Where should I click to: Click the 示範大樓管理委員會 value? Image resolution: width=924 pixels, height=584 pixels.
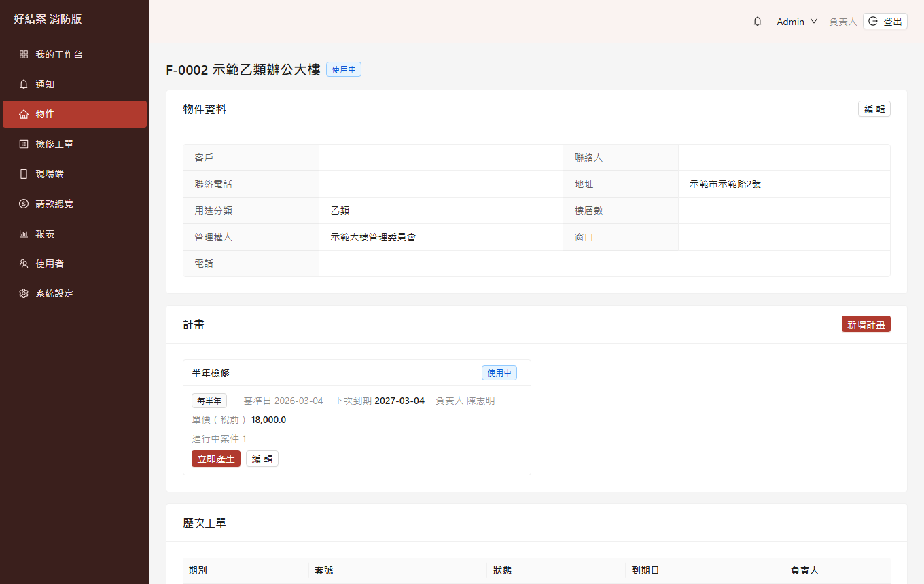pyautogui.click(x=373, y=237)
